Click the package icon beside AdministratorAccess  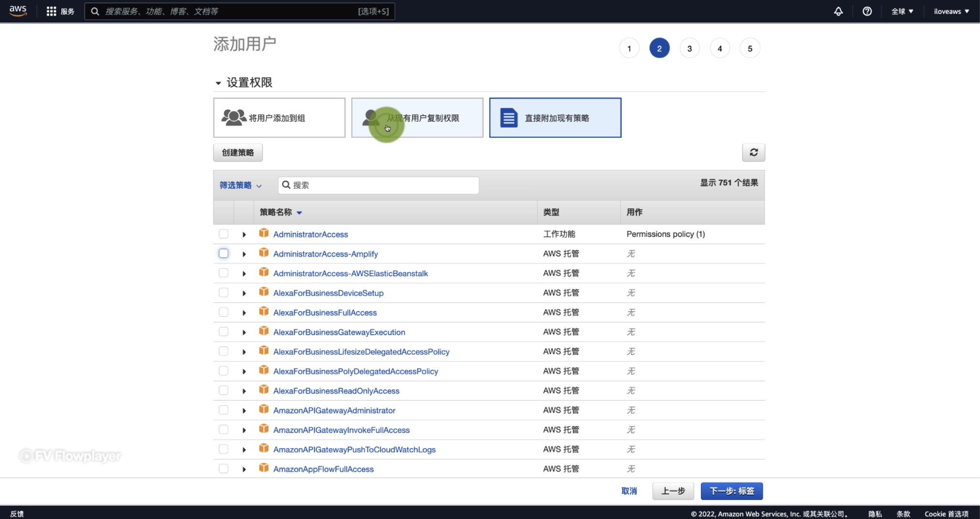pyautogui.click(x=264, y=233)
